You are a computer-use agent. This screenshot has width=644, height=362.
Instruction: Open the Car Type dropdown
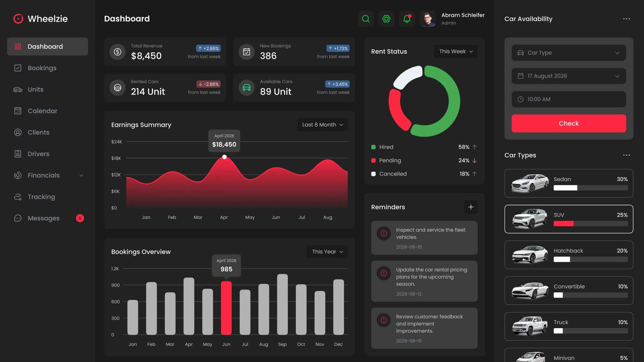(568, 53)
